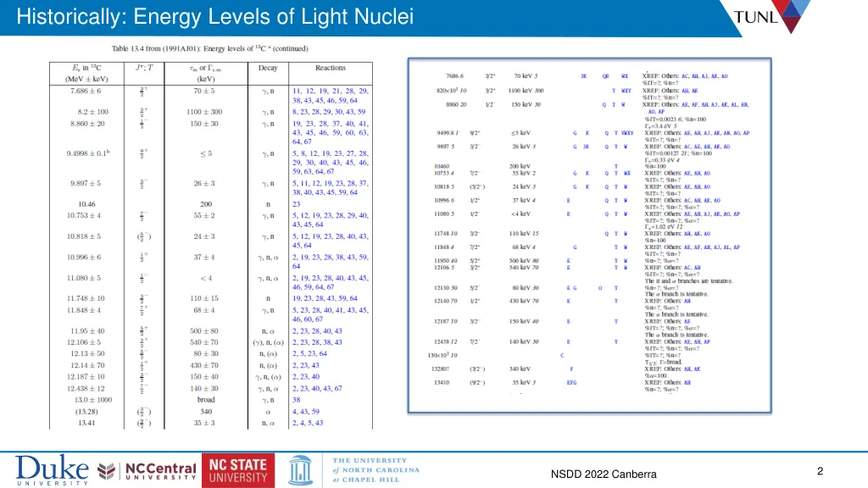Screen dimensions: 868x488
Task: Open reaction links '2, 4, 5, 43'
Action: click(x=308, y=424)
